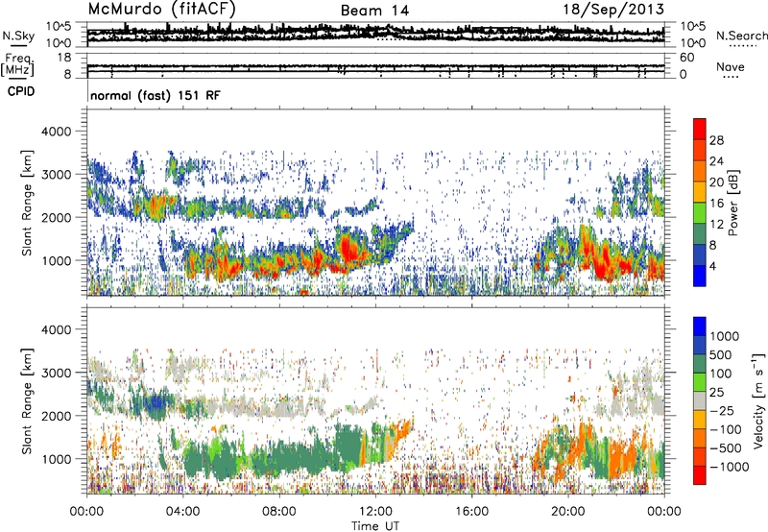Click the -500 label on velocity colorbar

(x=725, y=447)
